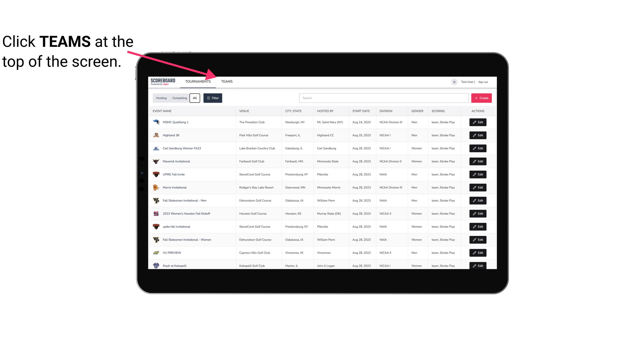Click the Filter dropdown button

click(x=212, y=98)
